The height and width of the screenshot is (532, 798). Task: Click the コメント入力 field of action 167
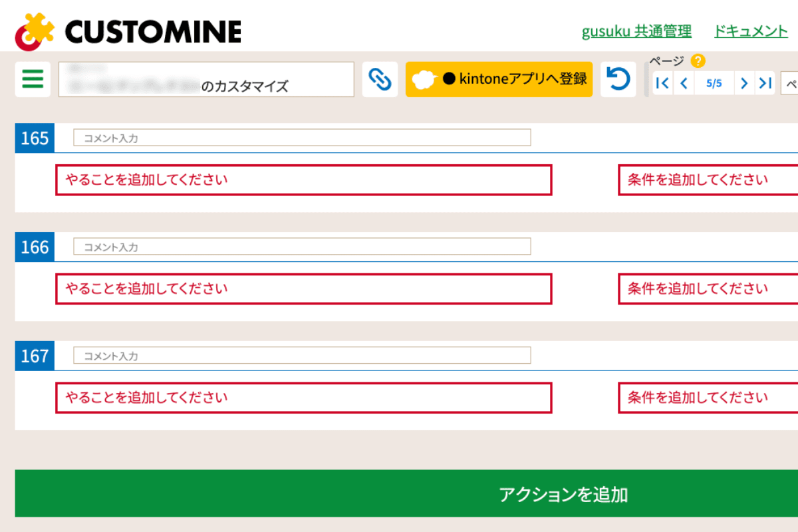299,355
